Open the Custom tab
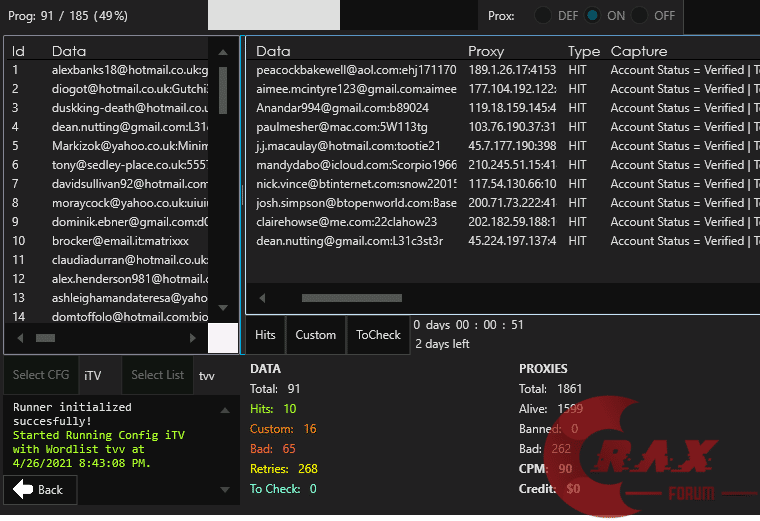Image resolution: width=760 pixels, height=521 pixels. coord(315,335)
